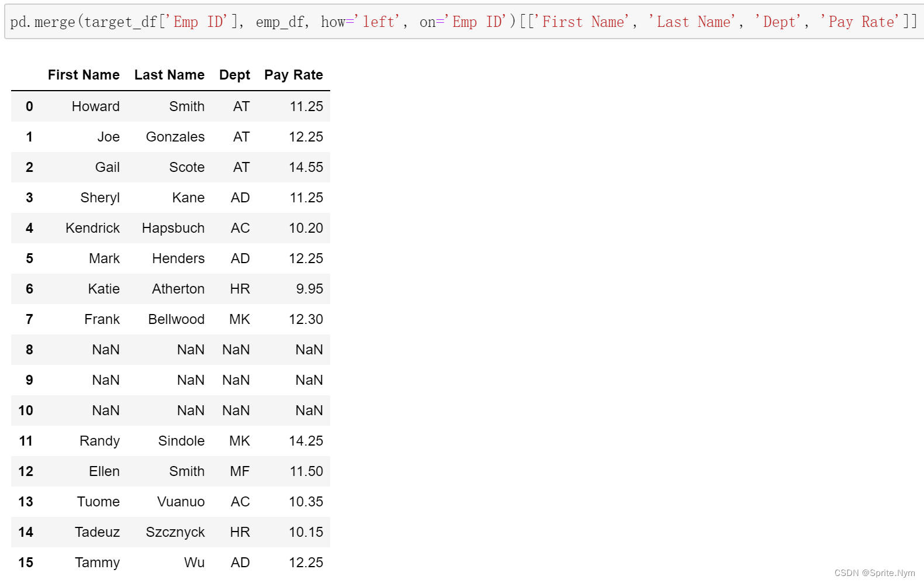The width and height of the screenshot is (924, 583).
Task: Click row index 0
Action: click(x=29, y=106)
